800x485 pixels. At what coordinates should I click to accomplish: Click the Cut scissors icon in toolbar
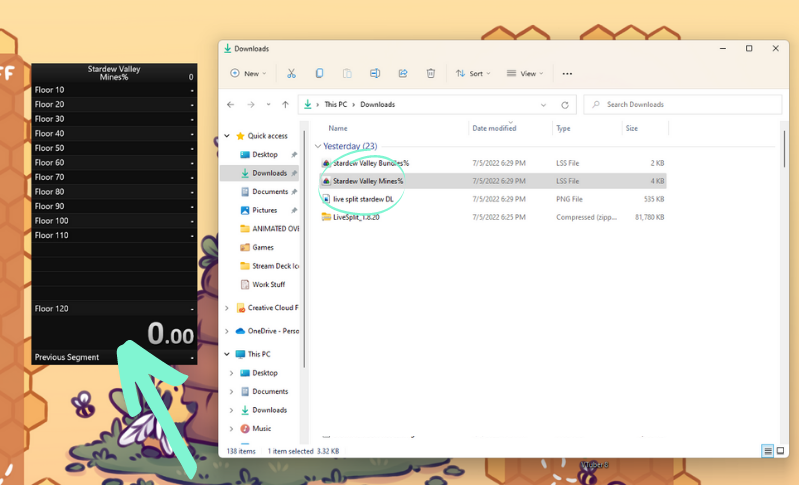(291, 73)
